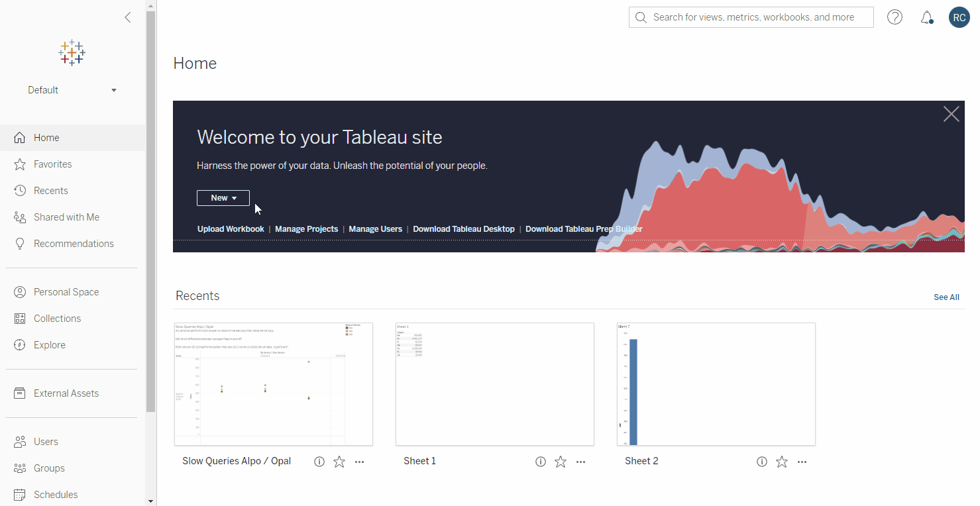Click the Schedules calendar icon
This screenshot has width=980, height=506.
(x=20, y=495)
